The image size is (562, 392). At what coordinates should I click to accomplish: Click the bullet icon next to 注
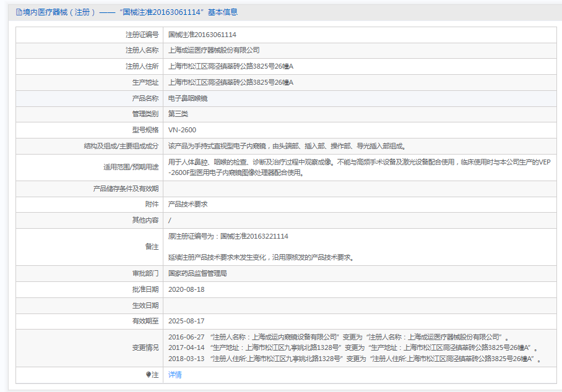(x=149, y=375)
